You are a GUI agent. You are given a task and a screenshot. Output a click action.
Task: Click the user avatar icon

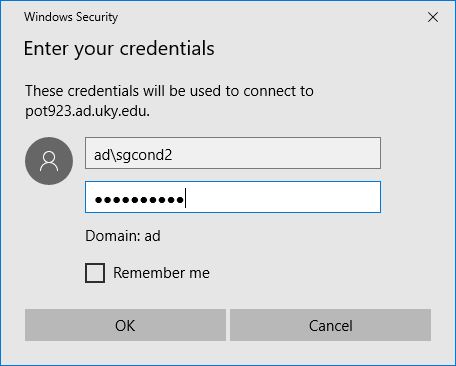coord(49,161)
